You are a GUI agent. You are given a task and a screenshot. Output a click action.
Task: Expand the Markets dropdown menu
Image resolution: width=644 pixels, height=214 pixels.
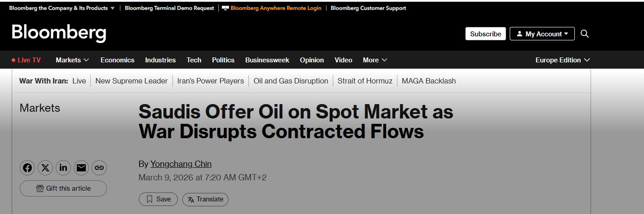72,60
